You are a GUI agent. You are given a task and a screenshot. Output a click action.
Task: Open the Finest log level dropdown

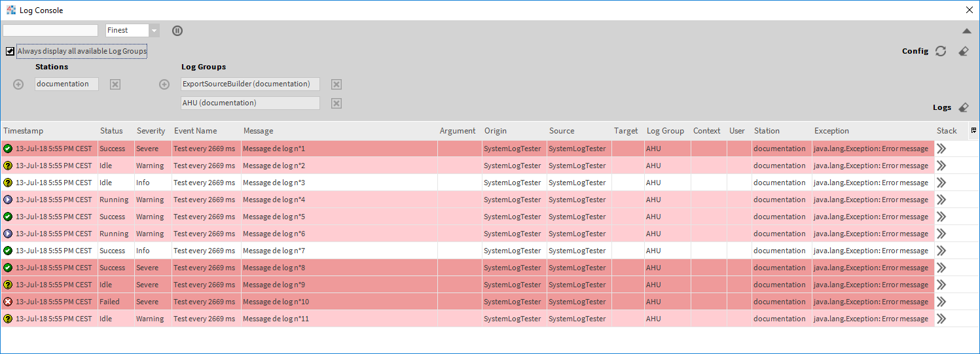tap(154, 31)
